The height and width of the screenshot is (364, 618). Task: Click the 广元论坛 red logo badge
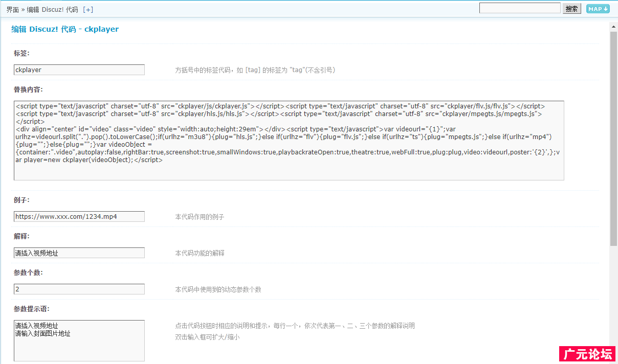tap(587, 354)
